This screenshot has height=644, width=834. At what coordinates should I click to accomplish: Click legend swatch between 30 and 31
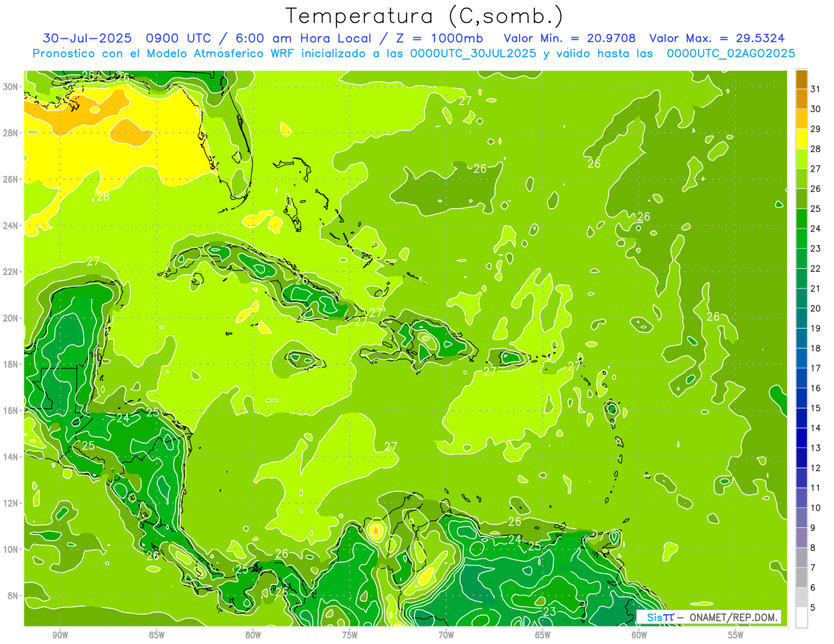801,99
